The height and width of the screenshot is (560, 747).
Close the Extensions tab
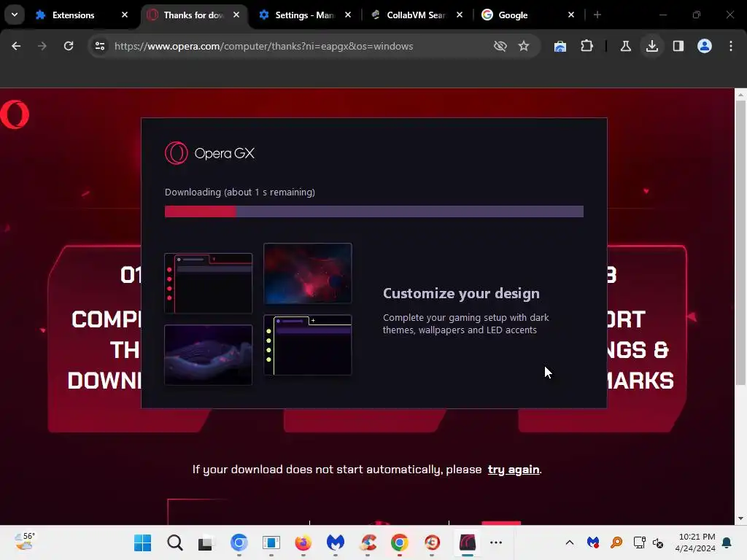click(x=125, y=15)
